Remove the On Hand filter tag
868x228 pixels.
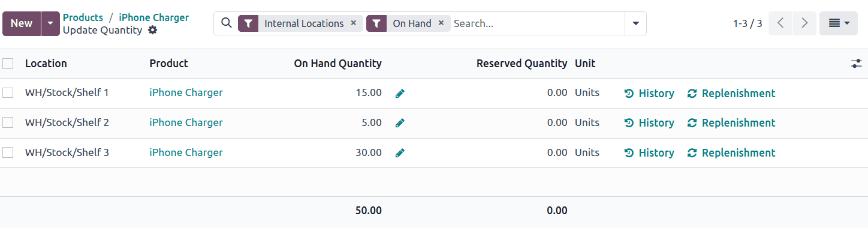pyautogui.click(x=441, y=23)
